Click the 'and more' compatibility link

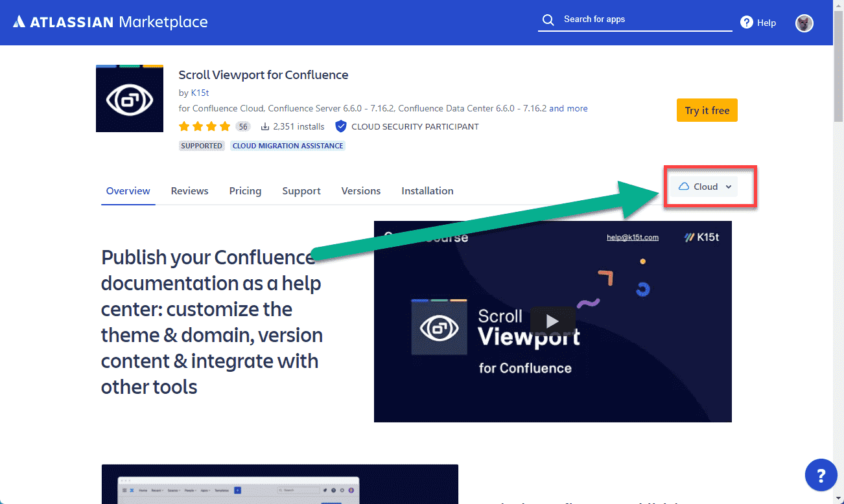click(x=569, y=108)
